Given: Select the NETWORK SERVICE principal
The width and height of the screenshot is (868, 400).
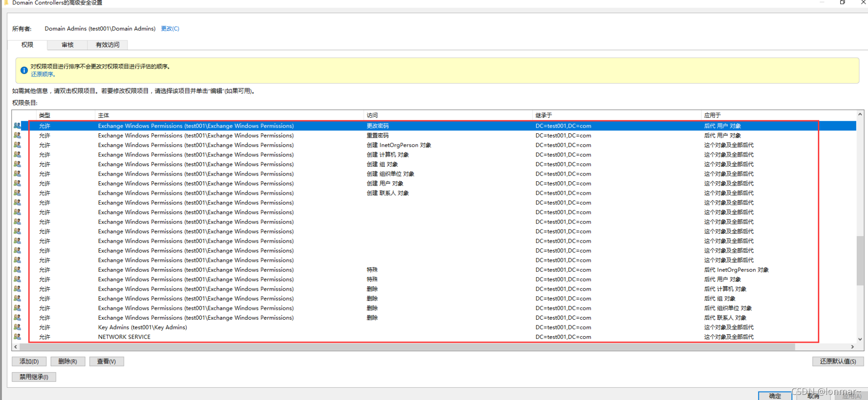Looking at the screenshot, I should tap(124, 337).
